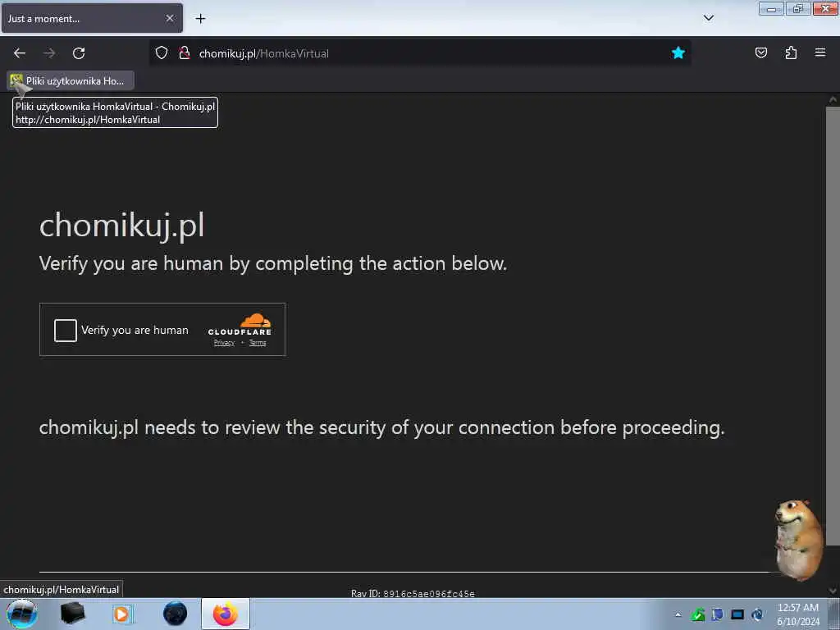Viewport: 840px width, 630px height.
Task: Click the monitor tray icon
Action: point(737,614)
